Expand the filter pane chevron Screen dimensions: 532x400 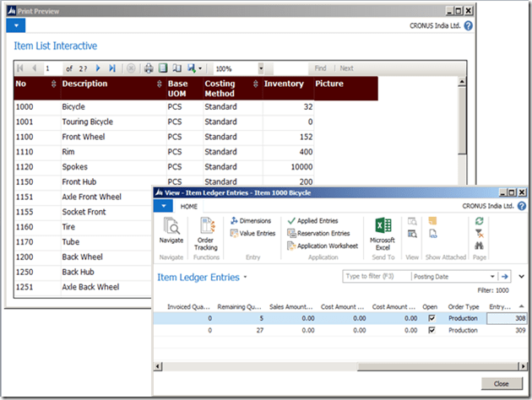[x=521, y=276]
